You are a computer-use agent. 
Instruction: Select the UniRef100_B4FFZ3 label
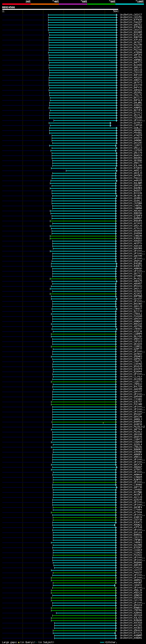pyautogui.click(x=131, y=63)
